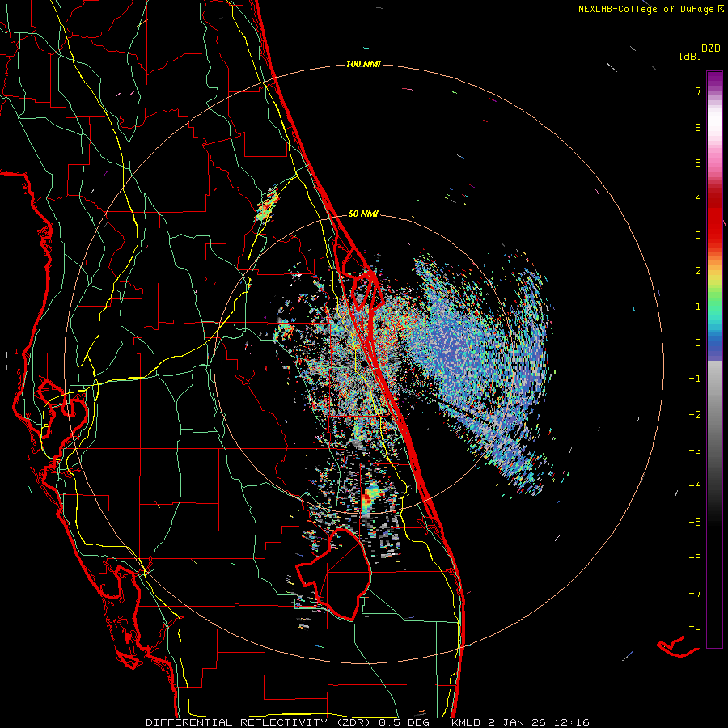
Task: Click the -4 value on the scale
Action: click(695, 486)
